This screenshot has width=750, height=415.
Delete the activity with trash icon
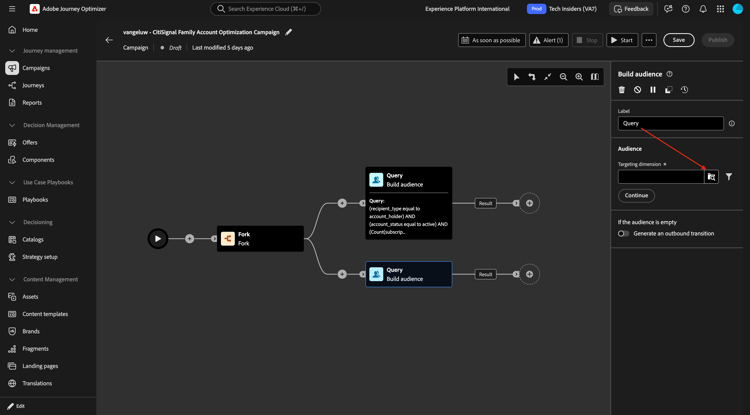622,90
